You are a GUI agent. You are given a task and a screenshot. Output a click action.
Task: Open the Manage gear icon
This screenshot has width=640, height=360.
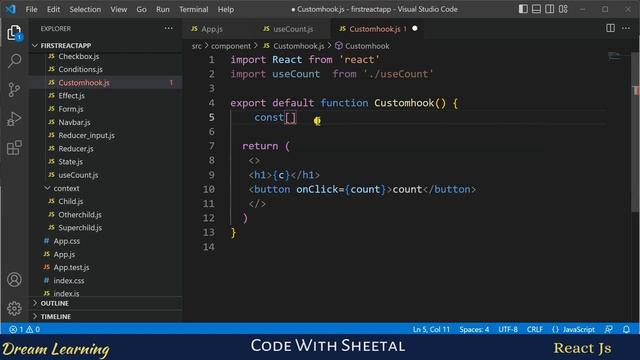[x=14, y=309]
